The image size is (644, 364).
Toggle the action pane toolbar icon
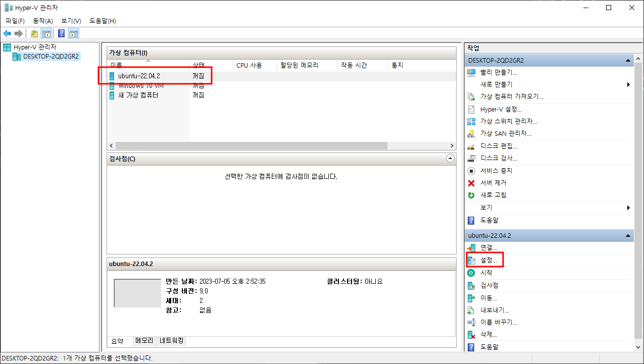(74, 34)
